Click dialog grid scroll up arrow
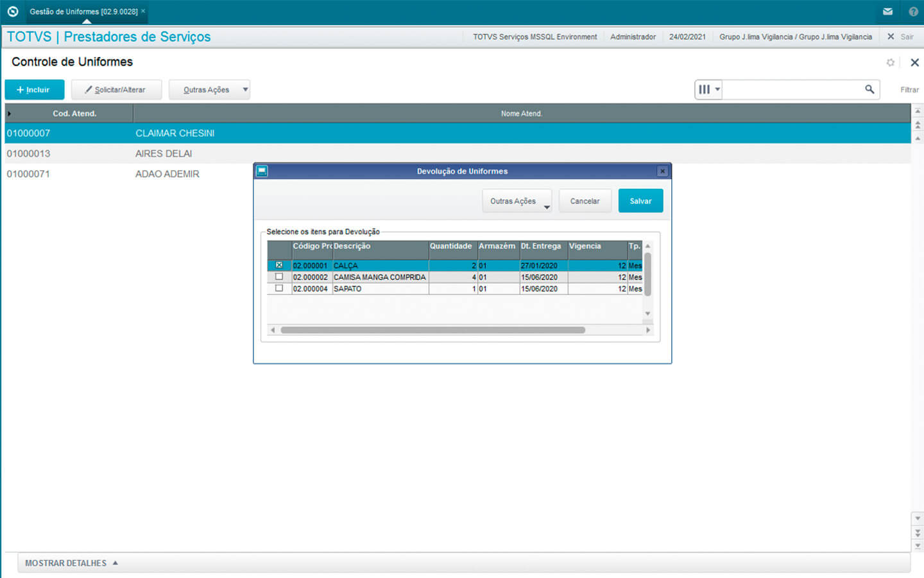 (x=648, y=246)
